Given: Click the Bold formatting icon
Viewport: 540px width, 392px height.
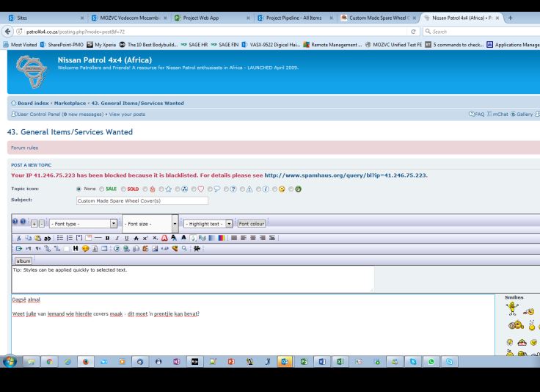Looking at the screenshot, I should coord(107,238).
